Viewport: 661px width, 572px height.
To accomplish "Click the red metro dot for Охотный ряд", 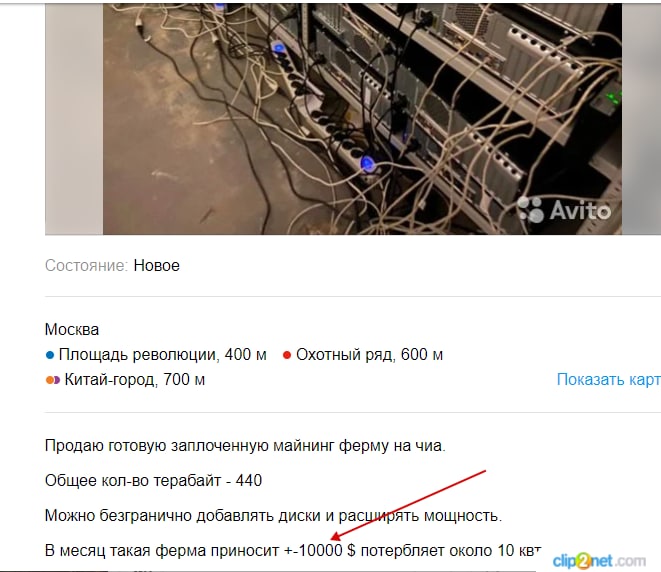I will pos(287,355).
